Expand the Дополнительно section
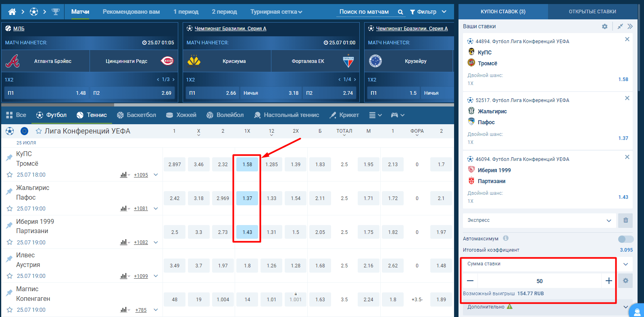 tap(625, 307)
